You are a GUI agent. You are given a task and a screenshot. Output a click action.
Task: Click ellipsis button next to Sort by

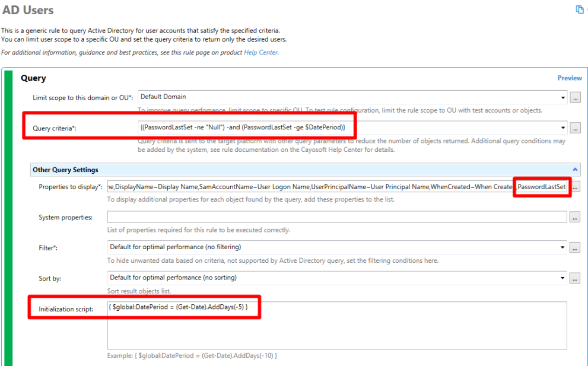(575, 278)
